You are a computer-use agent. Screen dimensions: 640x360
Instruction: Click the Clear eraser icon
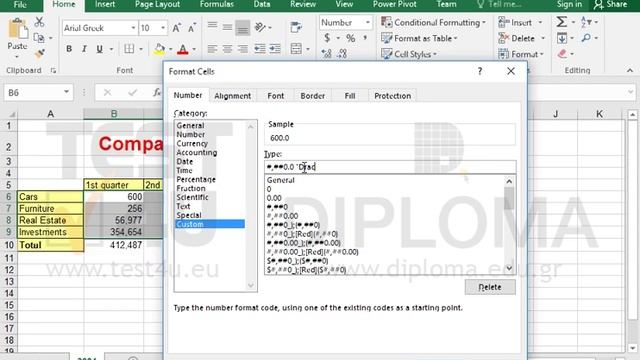point(562,54)
